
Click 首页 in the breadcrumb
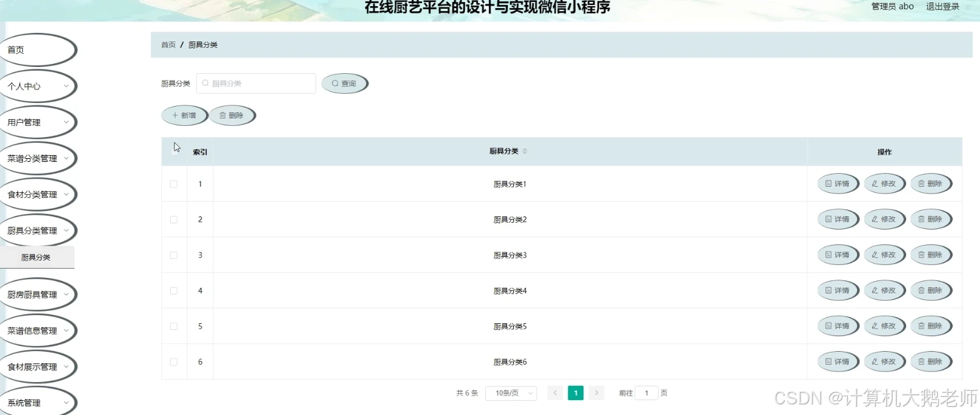point(168,45)
